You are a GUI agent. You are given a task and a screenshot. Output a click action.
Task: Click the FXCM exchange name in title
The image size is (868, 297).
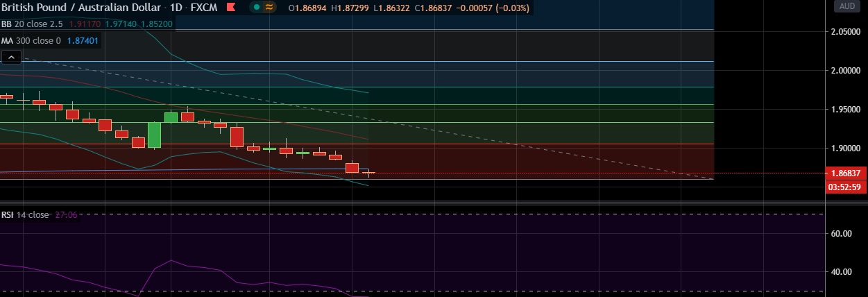click(x=205, y=8)
